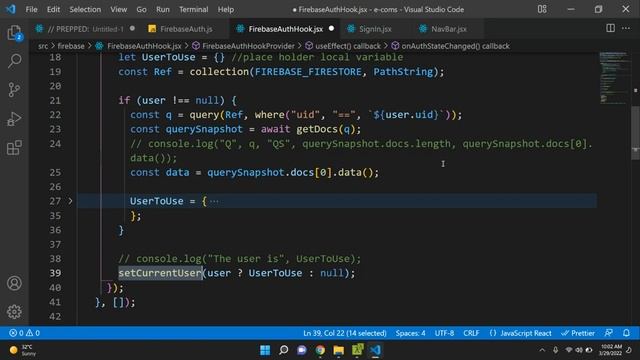
Task: Open the Search view in activity bar
Action: tap(14, 61)
